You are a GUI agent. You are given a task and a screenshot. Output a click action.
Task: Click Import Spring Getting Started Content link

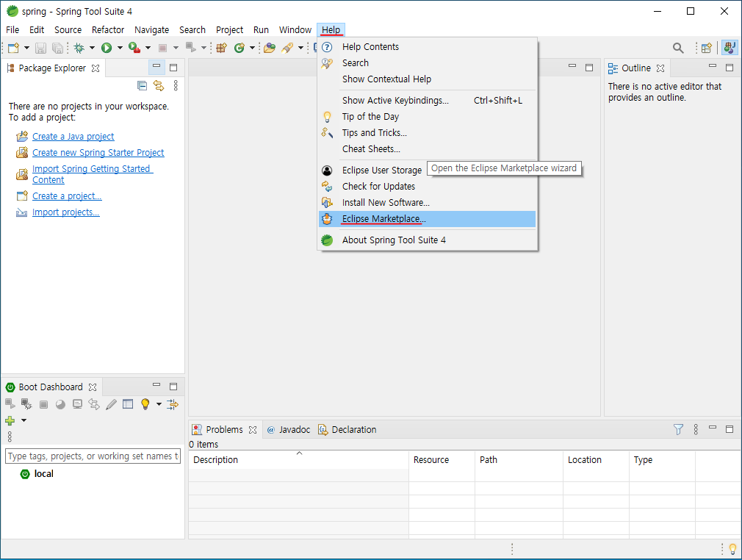(x=93, y=174)
